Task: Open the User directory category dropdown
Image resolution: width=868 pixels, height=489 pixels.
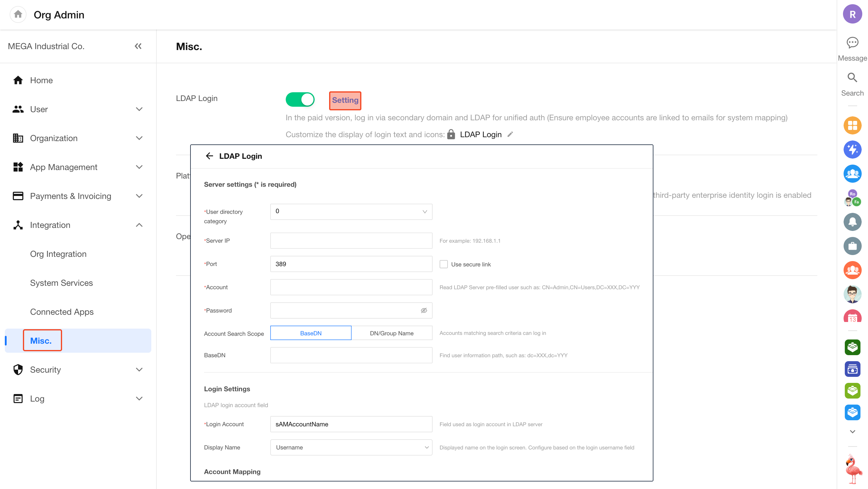Action: [x=351, y=212]
